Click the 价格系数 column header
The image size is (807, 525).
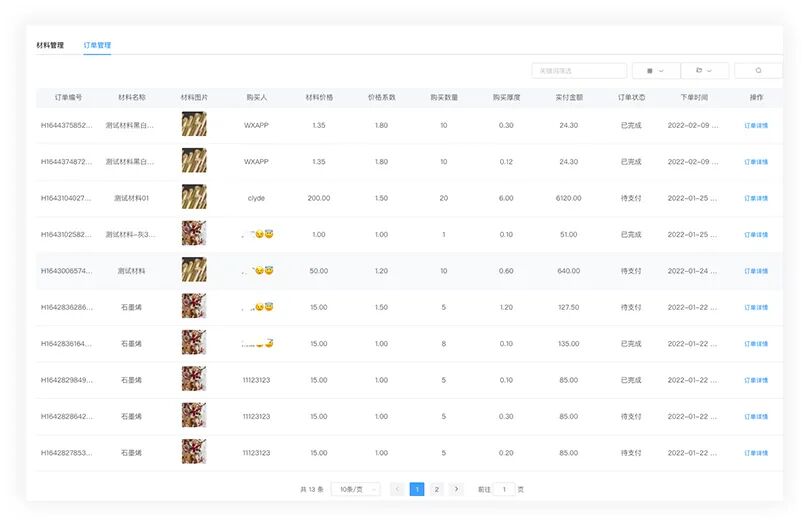click(381, 97)
